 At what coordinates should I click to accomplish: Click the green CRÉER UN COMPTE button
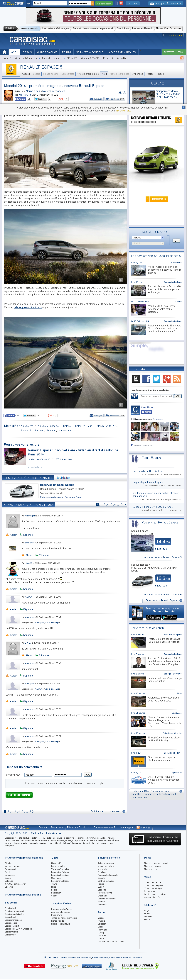click(19, 795)
